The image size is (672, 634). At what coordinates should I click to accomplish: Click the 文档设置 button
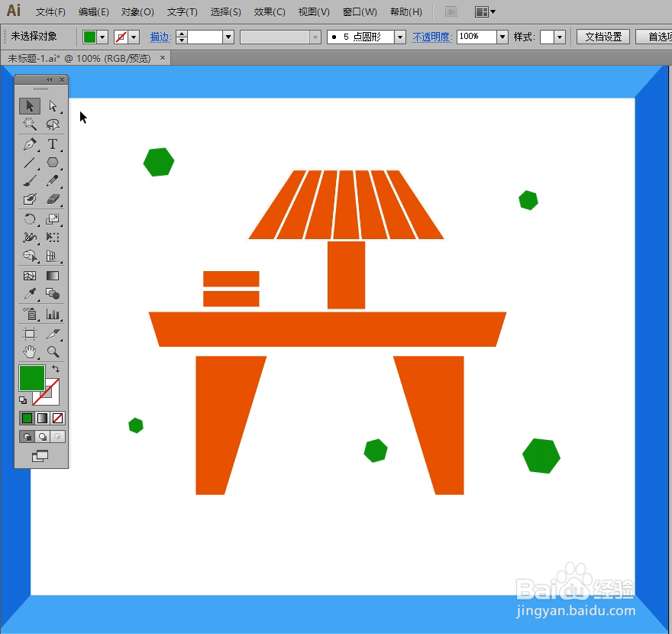tap(603, 36)
